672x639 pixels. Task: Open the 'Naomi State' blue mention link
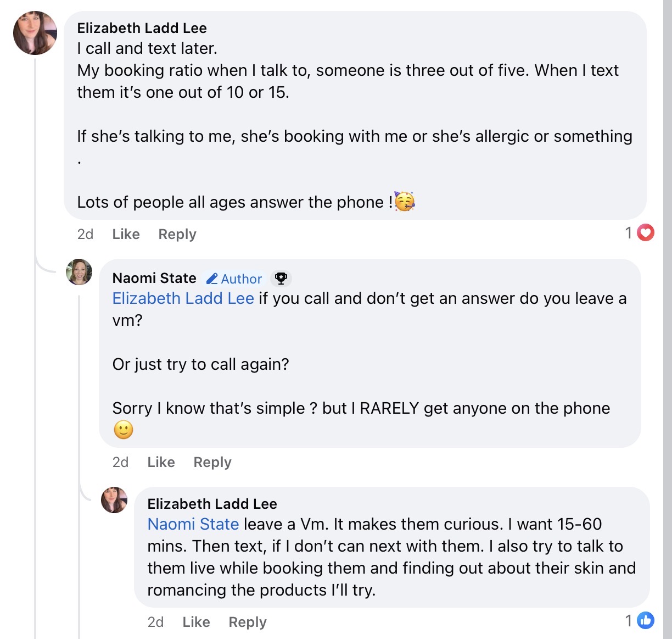tap(193, 524)
